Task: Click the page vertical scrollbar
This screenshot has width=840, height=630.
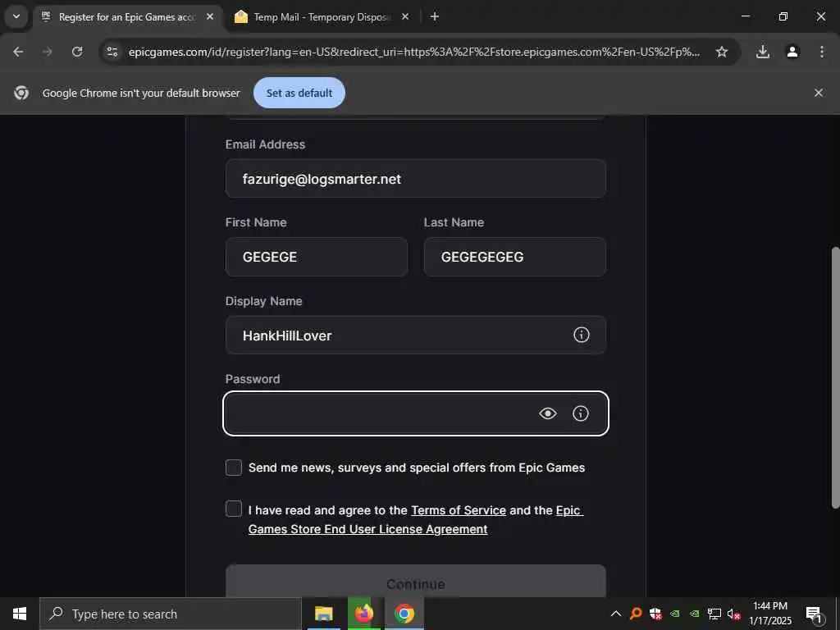Action: click(x=835, y=377)
